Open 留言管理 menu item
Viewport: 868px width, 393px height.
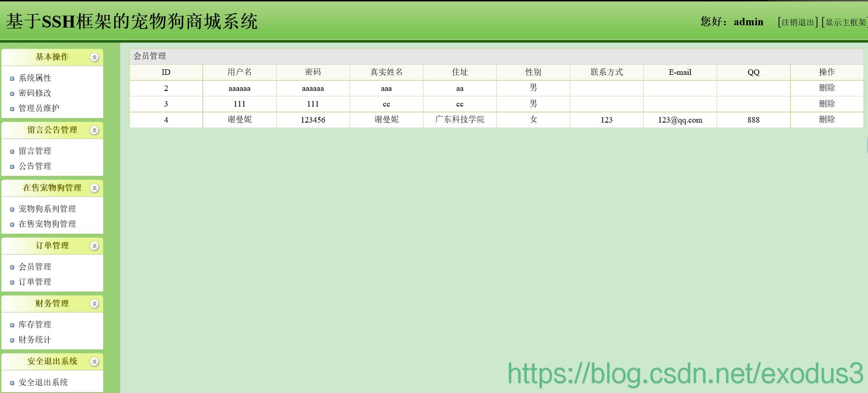pyautogui.click(x=35, y=151)
